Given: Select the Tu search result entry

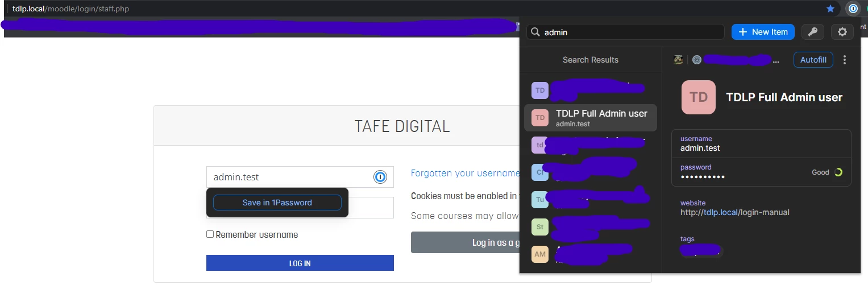Looking at the screenshot, I should coord(590,200).
